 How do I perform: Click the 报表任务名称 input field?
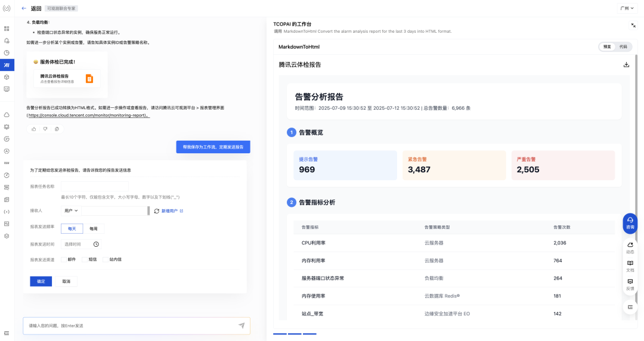click(x=95, y=187)
